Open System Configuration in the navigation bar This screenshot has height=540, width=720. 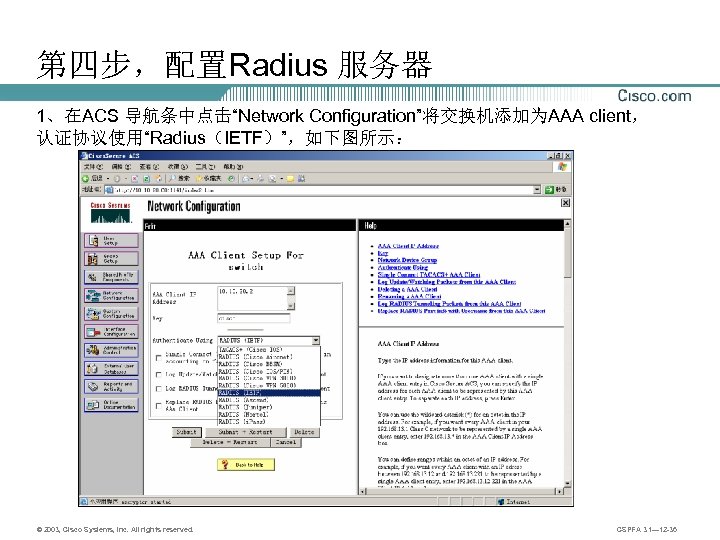[x=111, y=314]
